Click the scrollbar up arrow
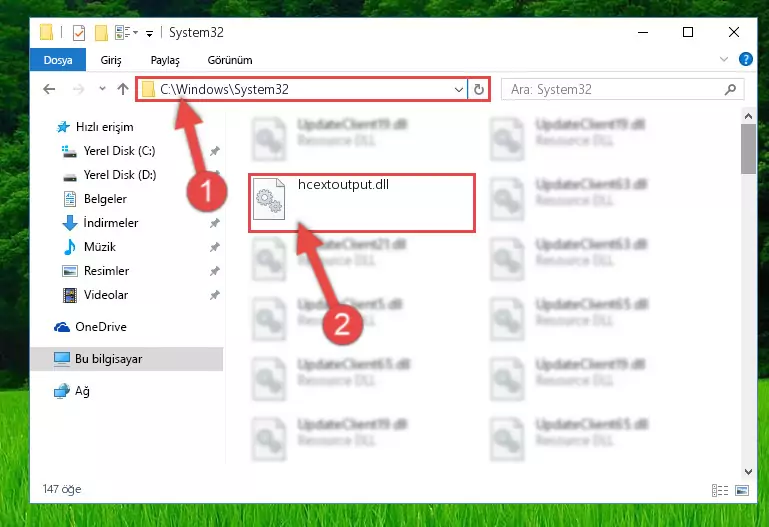Viewport: 769px width, 527px height. click(x=748, y=117)
